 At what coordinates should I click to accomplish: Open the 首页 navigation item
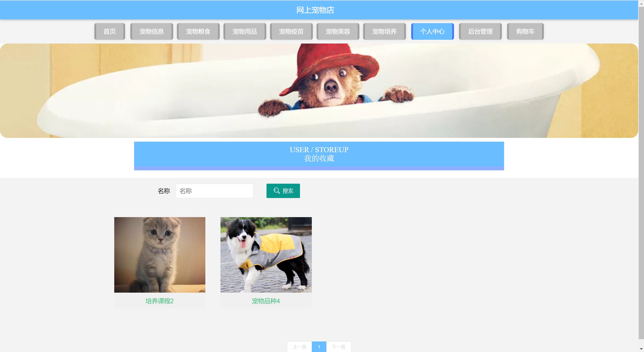[110, 31]
